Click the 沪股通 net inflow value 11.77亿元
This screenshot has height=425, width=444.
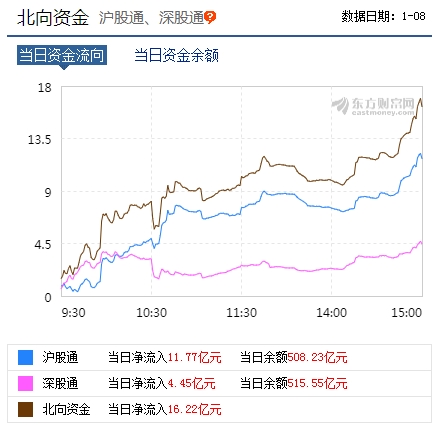(195, 358)
